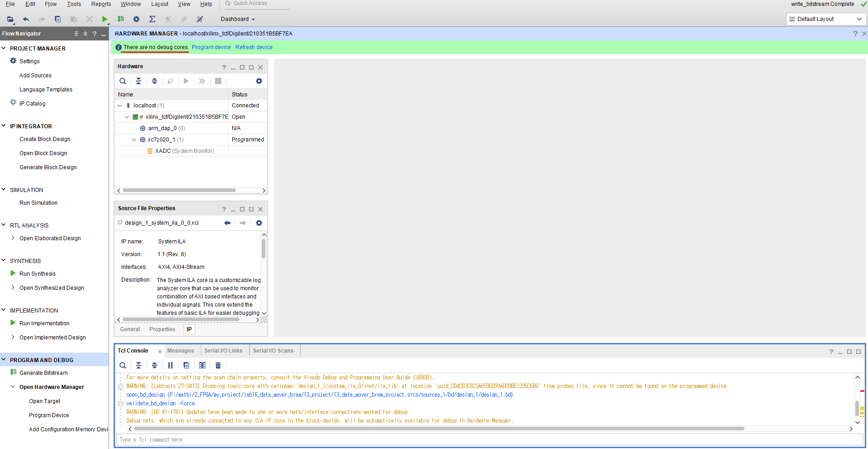Expand all Tcl Console output
868x449 pixels.
click(155, 365)
